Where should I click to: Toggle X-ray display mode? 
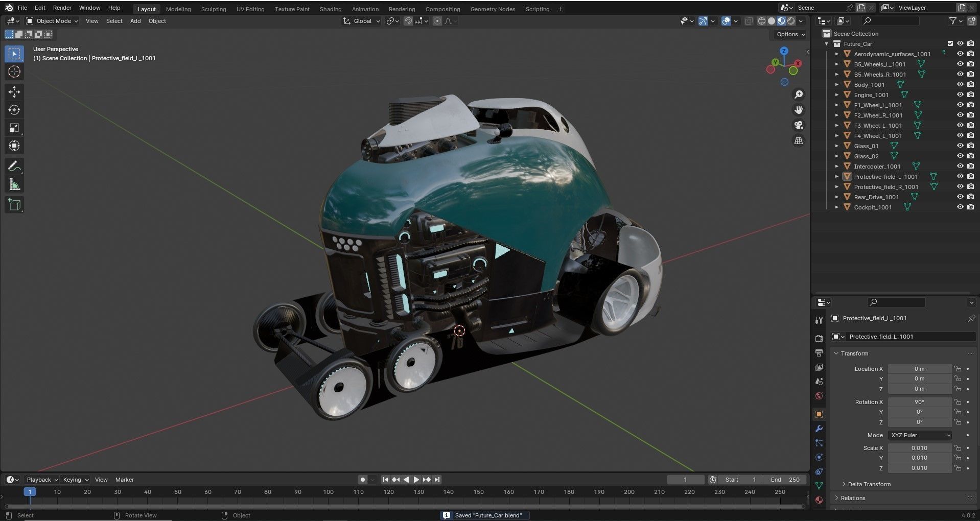pyautogui.click(x=749, y=21)
